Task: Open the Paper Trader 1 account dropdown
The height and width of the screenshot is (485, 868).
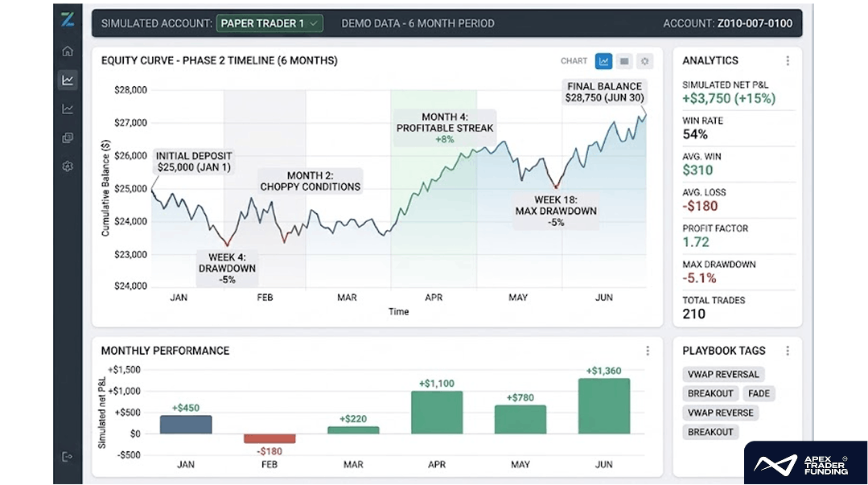Action: coord(269,23)
